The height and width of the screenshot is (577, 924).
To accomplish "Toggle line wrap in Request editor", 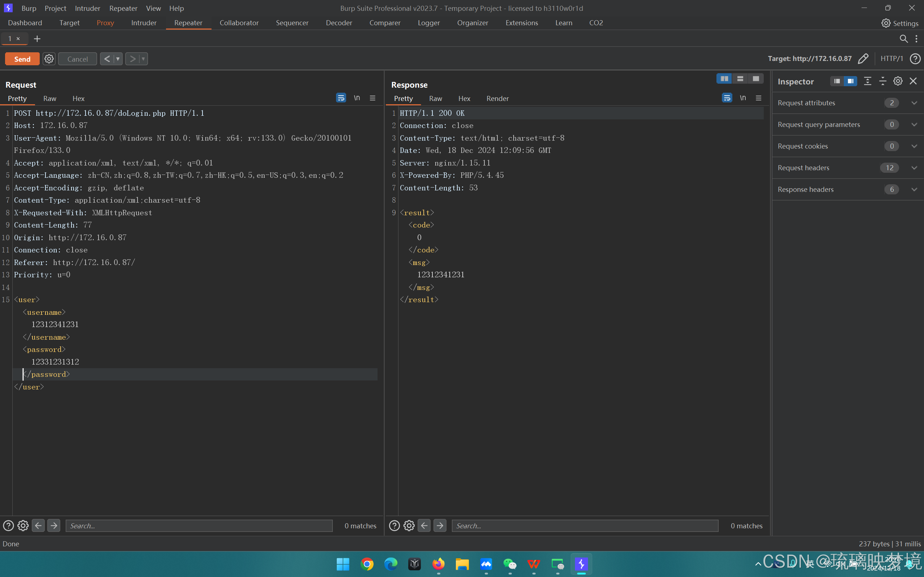I will click(341, 98).
